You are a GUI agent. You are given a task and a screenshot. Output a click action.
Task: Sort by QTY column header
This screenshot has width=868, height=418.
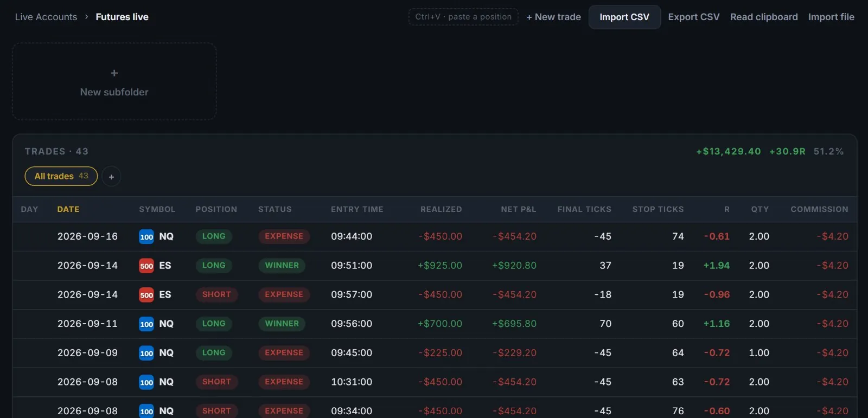point(760,209)
